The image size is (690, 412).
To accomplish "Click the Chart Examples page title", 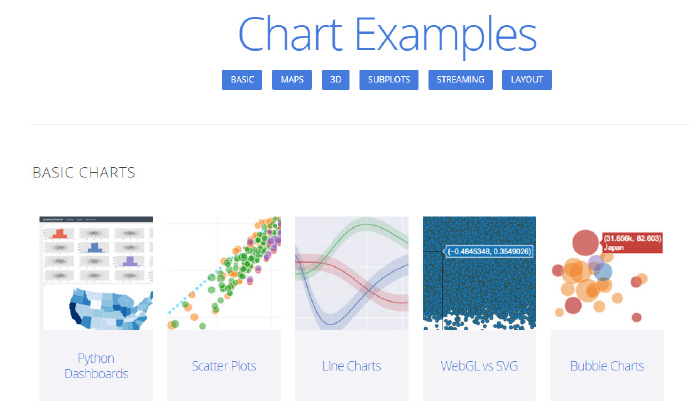I will (x=387, y=35).
